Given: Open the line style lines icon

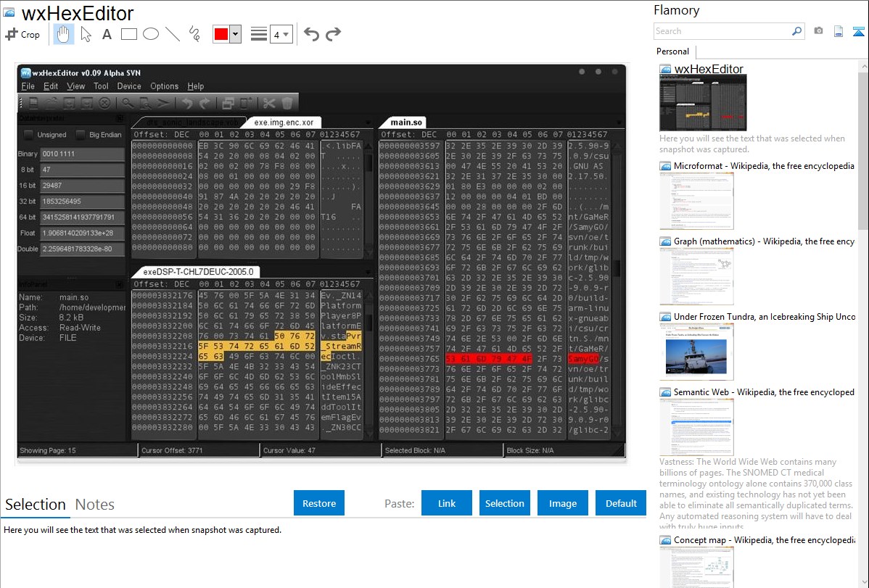Looking at the screenshot, I should tap(258, 34).
